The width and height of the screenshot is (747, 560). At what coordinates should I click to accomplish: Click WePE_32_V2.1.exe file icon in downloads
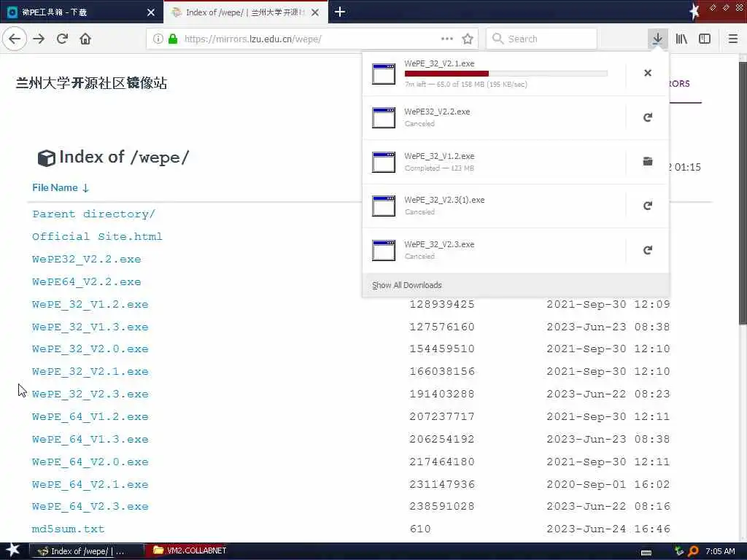pyautogui.click(x=384, y=74)
